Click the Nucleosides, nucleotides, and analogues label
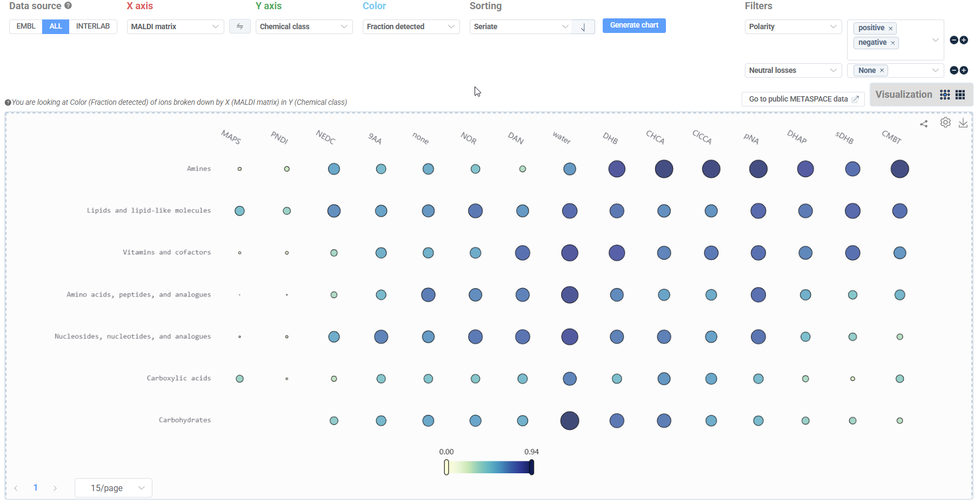The image size is (980, 503). coord(132,337)
